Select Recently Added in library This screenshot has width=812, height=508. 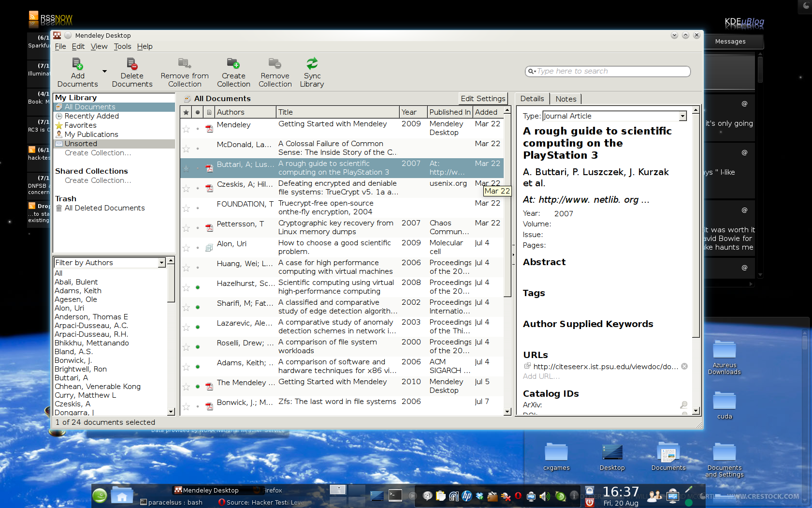click(x=114, y=116)
